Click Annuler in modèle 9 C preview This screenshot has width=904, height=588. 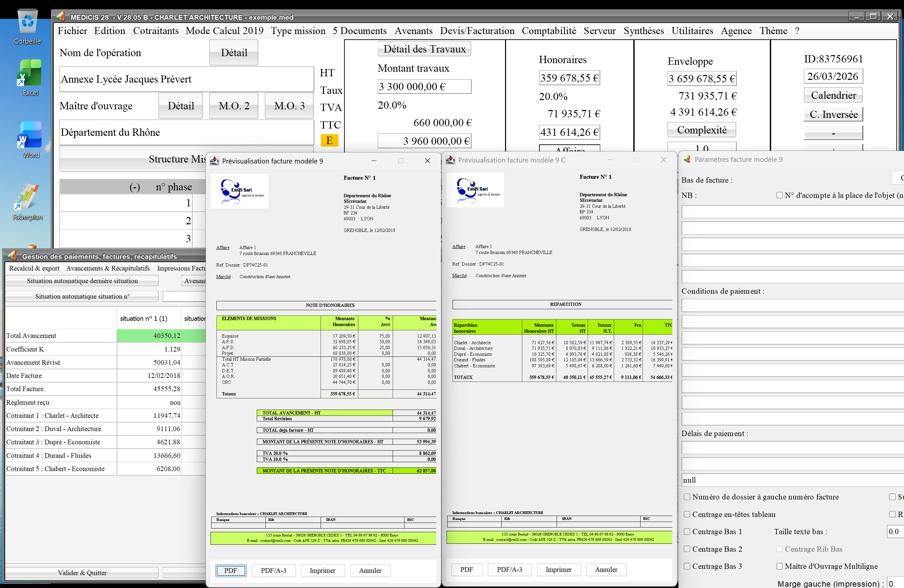pyautogui.click(x=606, y=570)
